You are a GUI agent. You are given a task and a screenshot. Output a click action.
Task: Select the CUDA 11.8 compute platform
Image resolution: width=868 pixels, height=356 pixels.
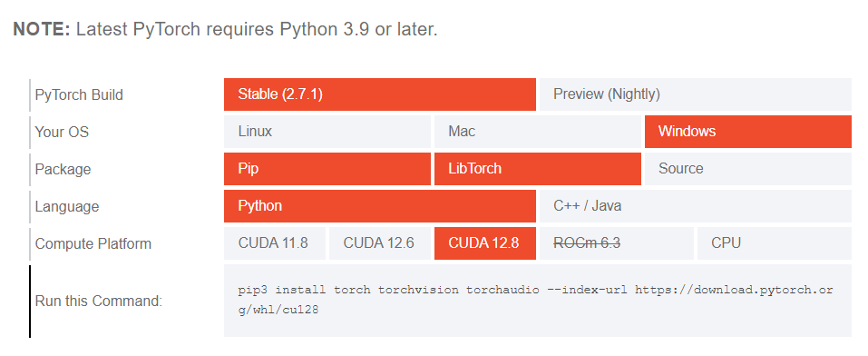275,242
